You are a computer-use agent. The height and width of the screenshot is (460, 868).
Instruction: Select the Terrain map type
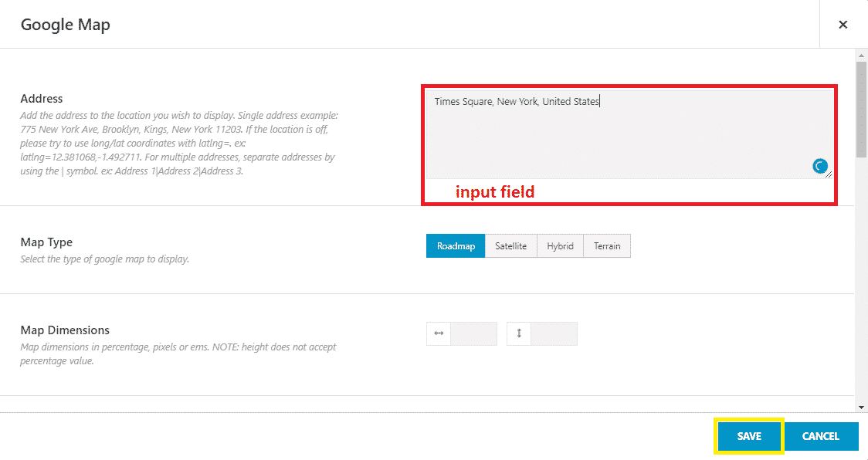(607, 245)
